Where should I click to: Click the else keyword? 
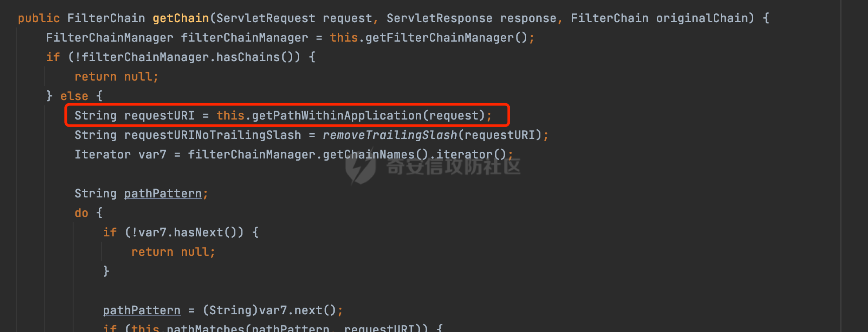[74, 96]
